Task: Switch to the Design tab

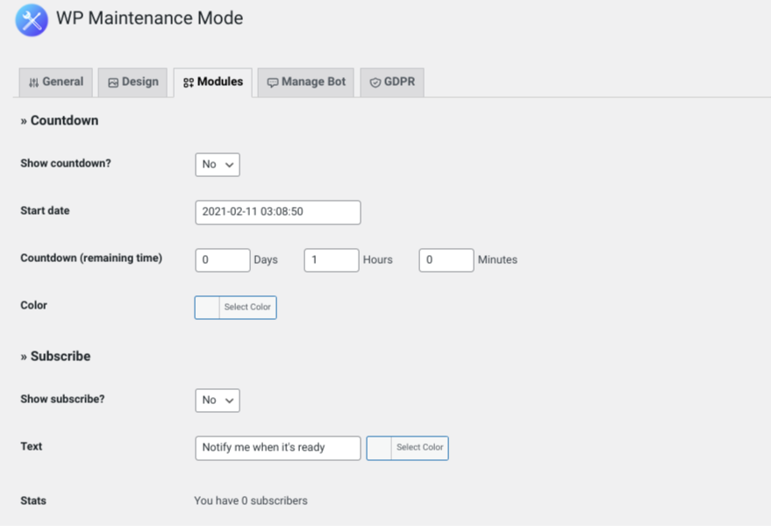Action: pyautogui.click(x=132, y=82)
